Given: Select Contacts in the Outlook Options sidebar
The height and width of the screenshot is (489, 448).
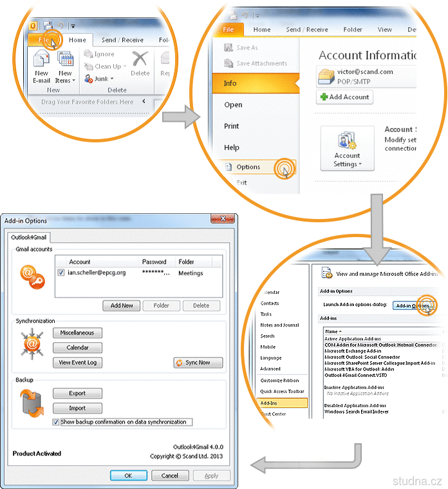Looking at the screenshot, I should 270,303.
